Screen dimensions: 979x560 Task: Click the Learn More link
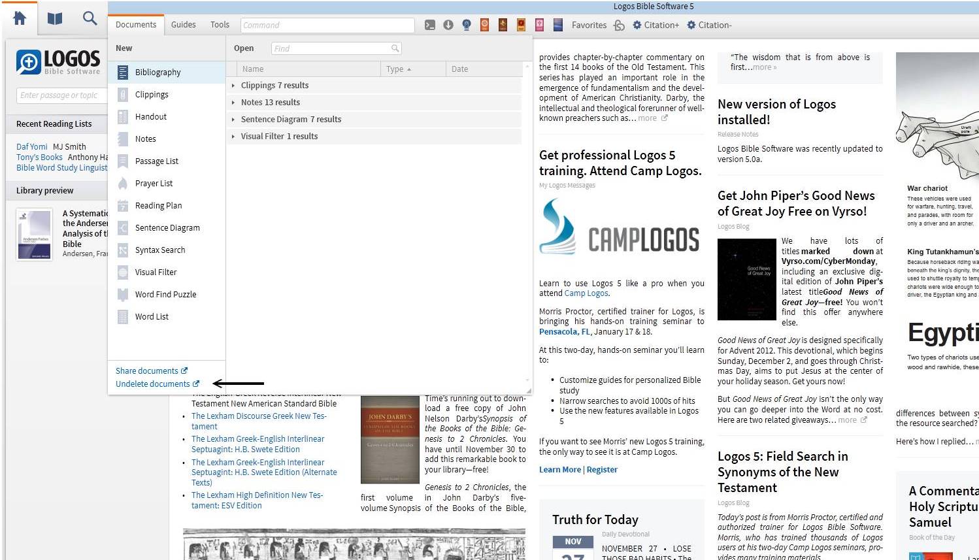559,469
